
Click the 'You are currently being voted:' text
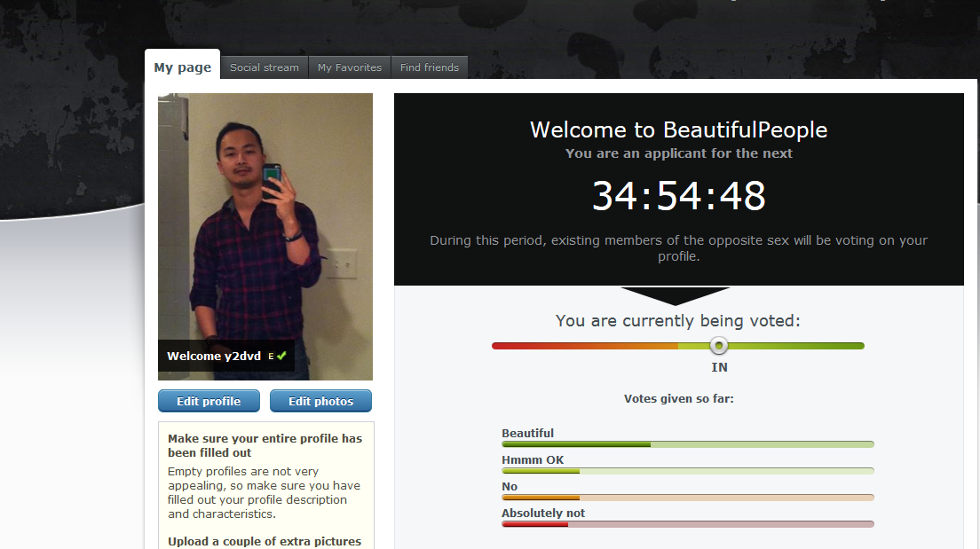[x=678, y=321]
